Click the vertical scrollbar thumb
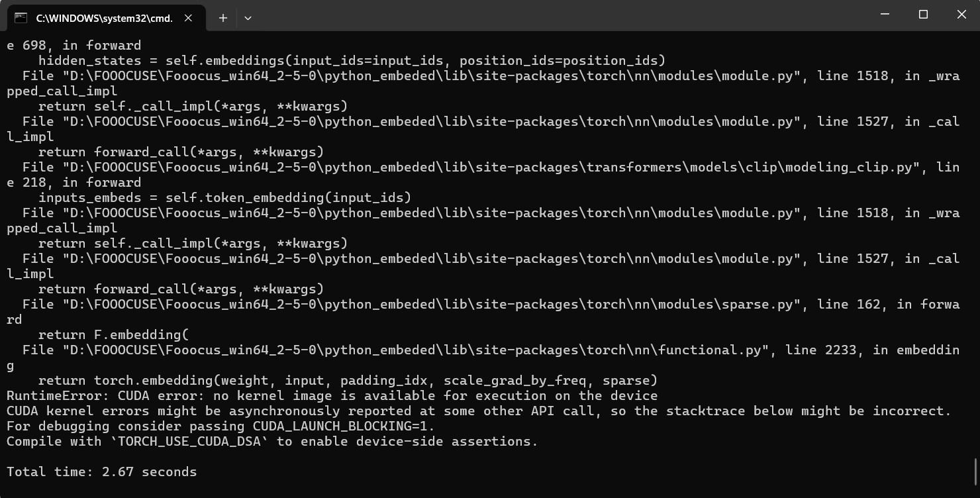This screenshot has width=980, height=498. click(x=976, y=472)
